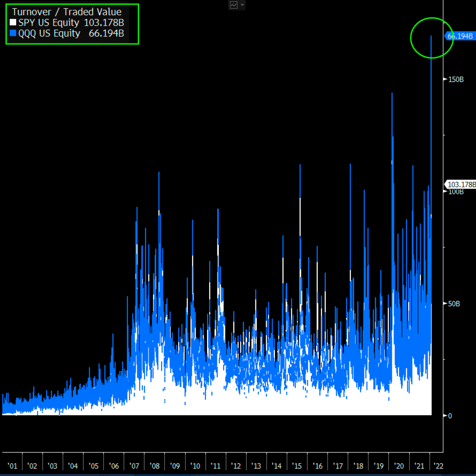Viewport: 476px width, 476px height.
Task: Click the QQQ legend value 66.194B
Action: [106, 33]
